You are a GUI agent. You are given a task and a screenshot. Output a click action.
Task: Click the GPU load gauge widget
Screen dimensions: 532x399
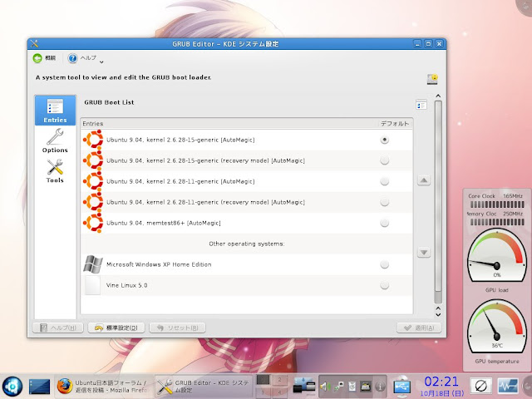497,255
